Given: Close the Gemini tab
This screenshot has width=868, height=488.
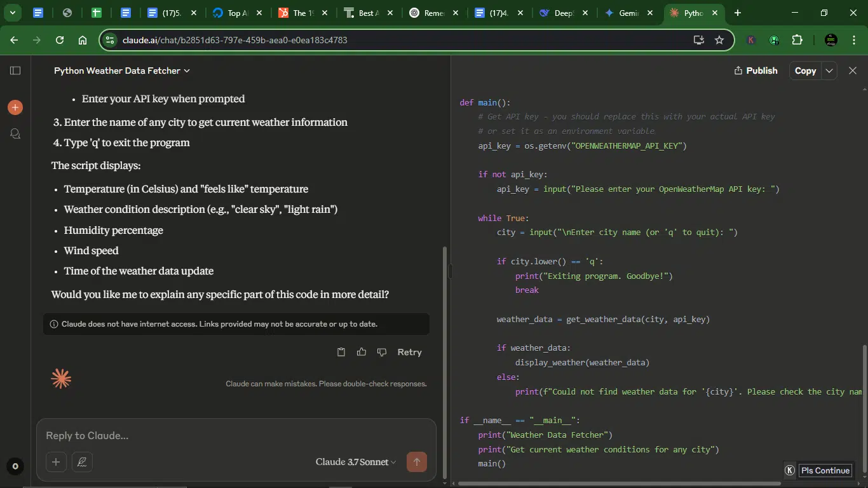Looking at the screenshot, I should click(650, 13).
